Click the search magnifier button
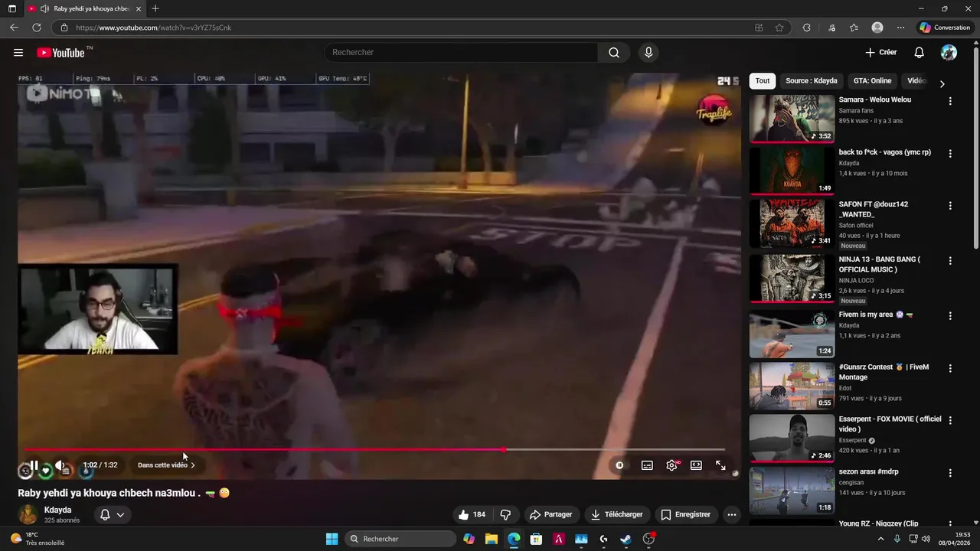The image size is (980, 551). (x=614, y=52)
